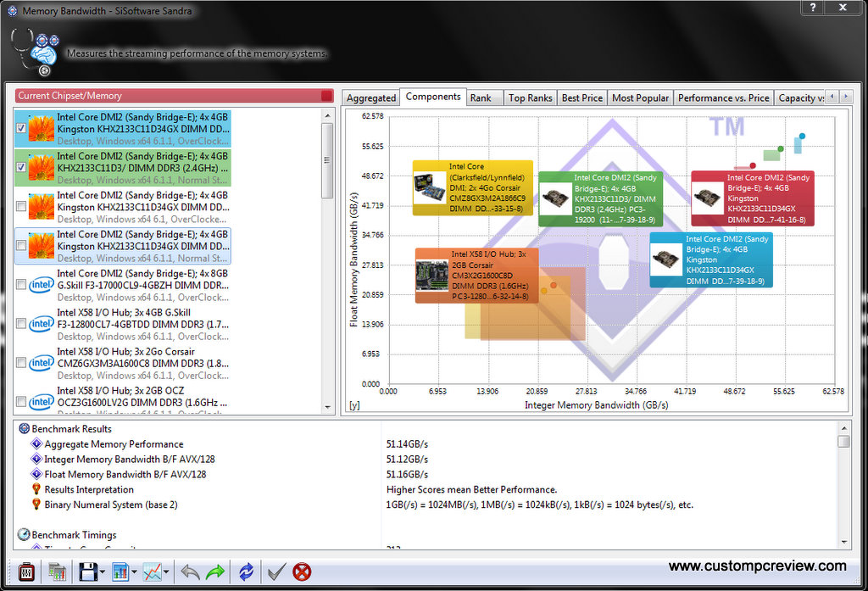
Task: Click the stethoscope Sandra logo in header
Action: click(x=34, y=52)
